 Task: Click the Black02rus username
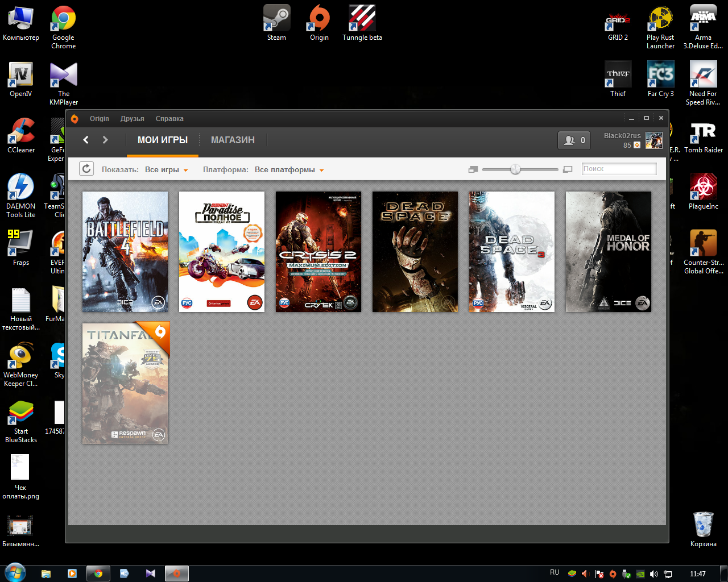click(x=622, y=136)
